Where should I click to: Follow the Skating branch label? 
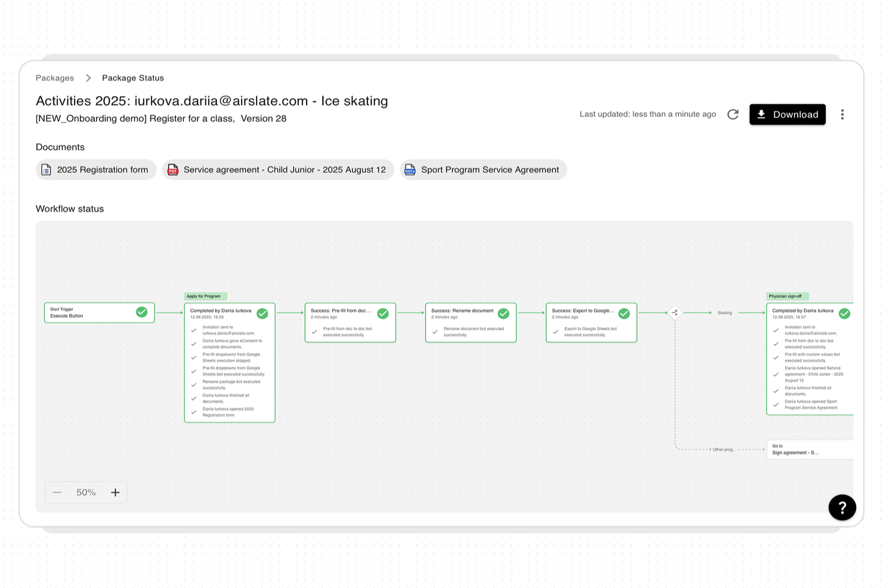(x=724, y=312)
